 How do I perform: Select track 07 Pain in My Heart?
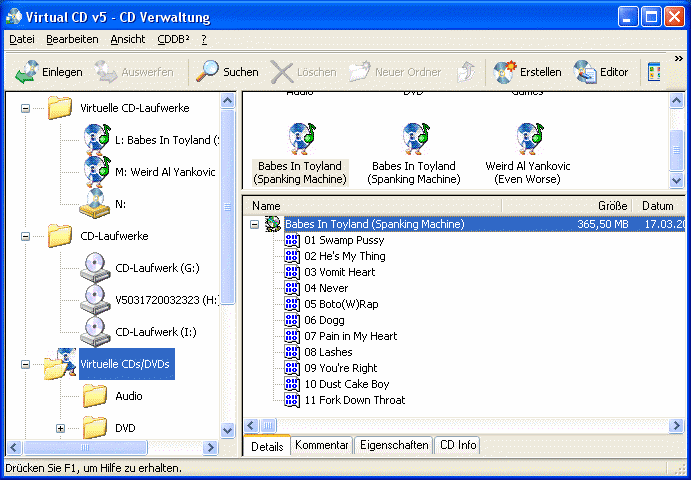[x=351, y=336]
